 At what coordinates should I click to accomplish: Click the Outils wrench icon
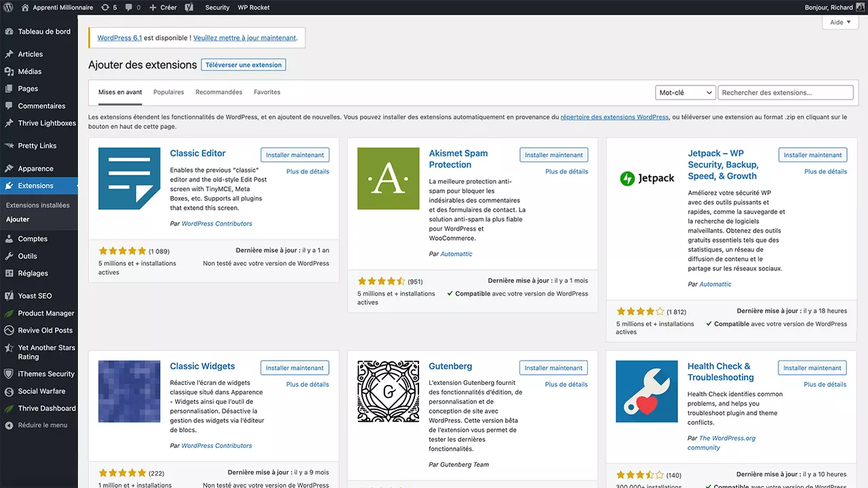tap(9, 256)
